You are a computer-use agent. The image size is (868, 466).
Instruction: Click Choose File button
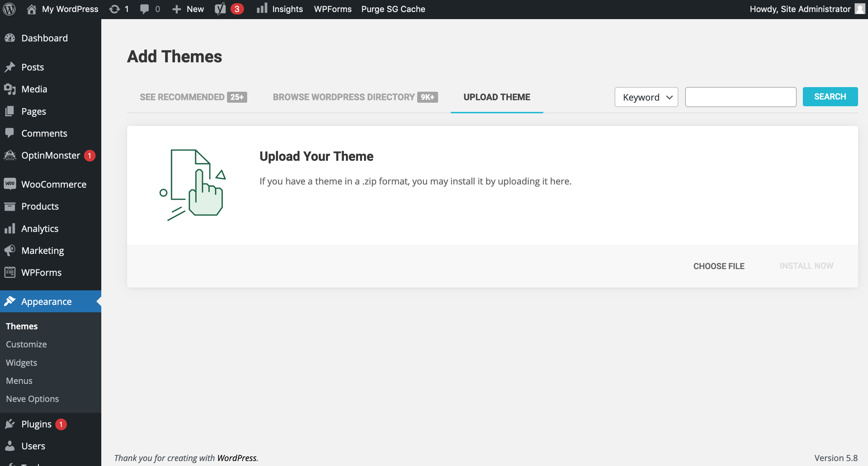point(719,266)
